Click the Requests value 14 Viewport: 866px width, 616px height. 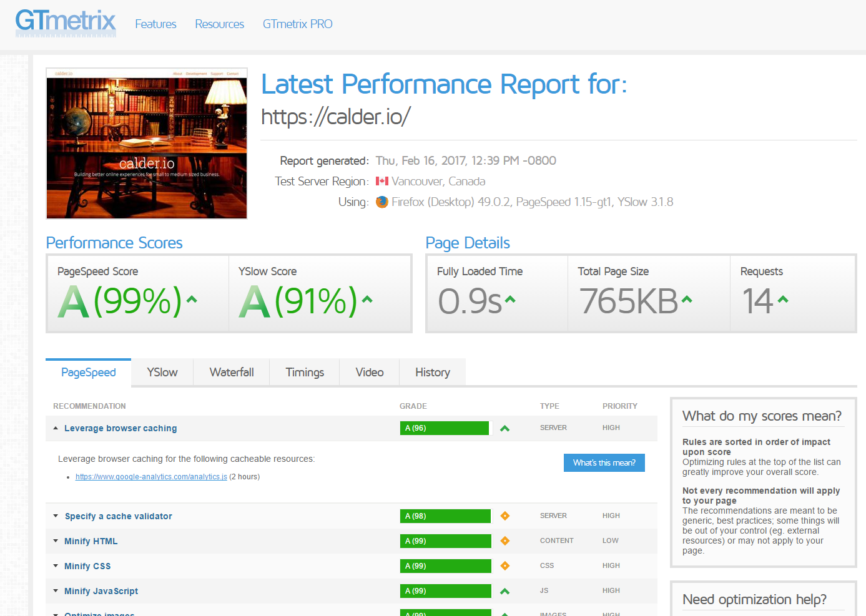pyautogui.click(x=758, y=301)
